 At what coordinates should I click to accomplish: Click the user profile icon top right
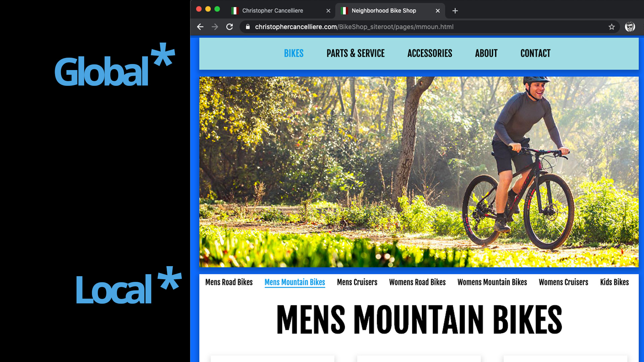pyautogui.click(x=630, y=26)
